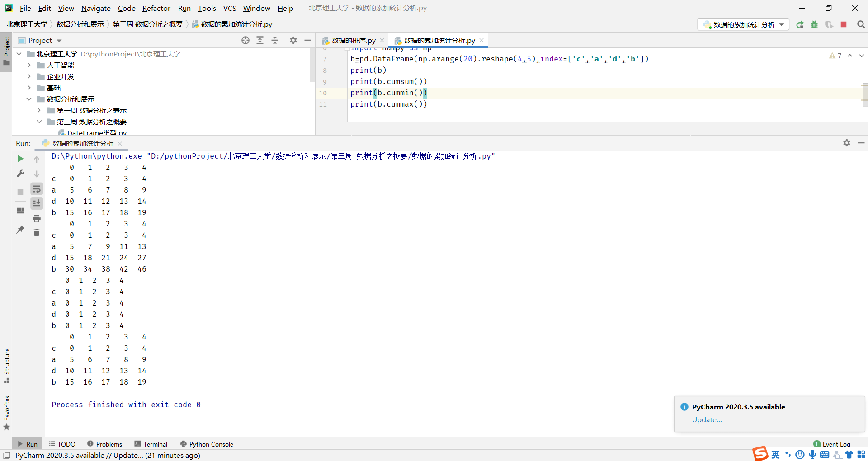Pin the Run tab
868x461 pixels.
pyautogui.click(x=20, y=230)
